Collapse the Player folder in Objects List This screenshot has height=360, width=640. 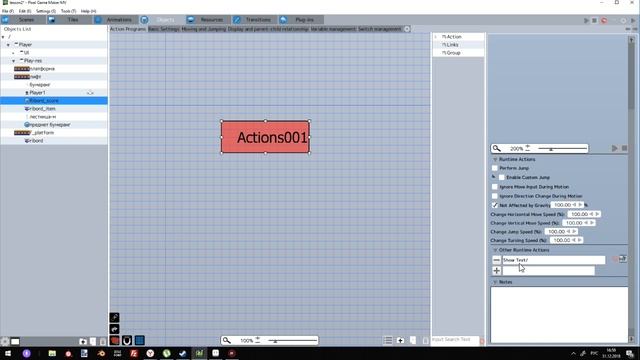pyautogui.click(x=8, y=44)
